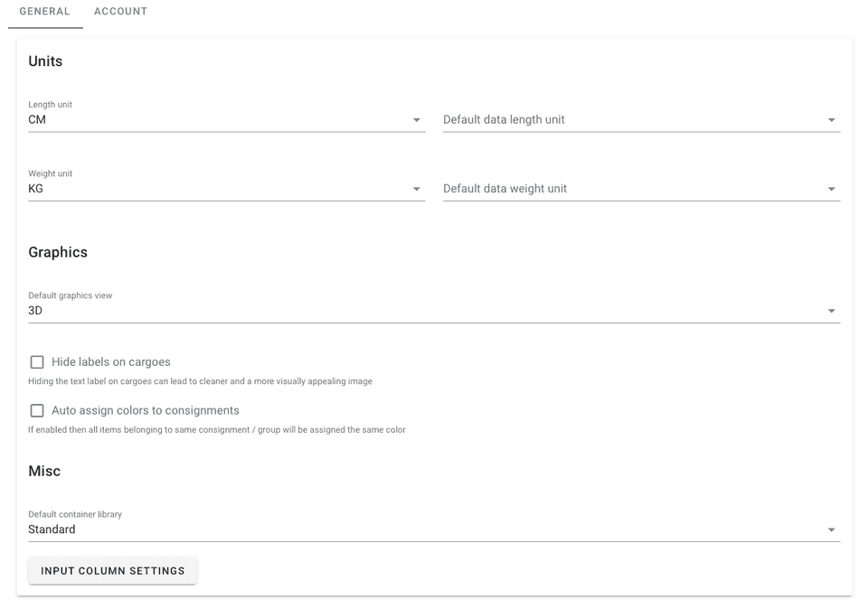Select the Default data length unit placeholder
The width and height of the screenshot is (868, 609).
coord(505,120)
